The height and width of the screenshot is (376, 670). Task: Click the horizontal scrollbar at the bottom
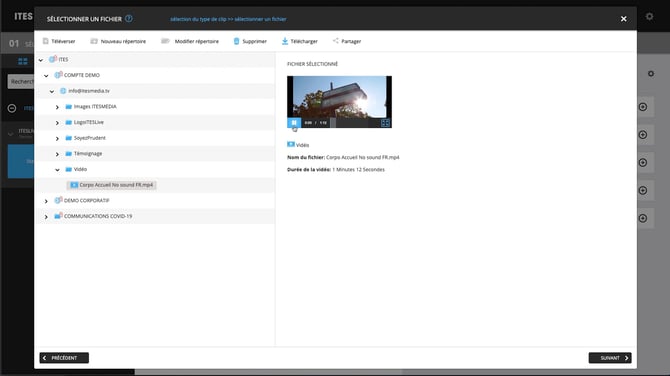click(268, 372)
